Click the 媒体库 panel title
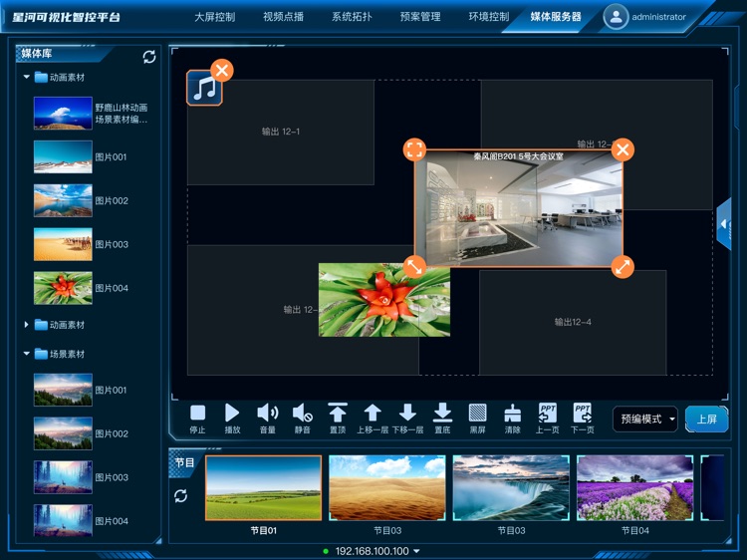 click(x=37, y=54)
